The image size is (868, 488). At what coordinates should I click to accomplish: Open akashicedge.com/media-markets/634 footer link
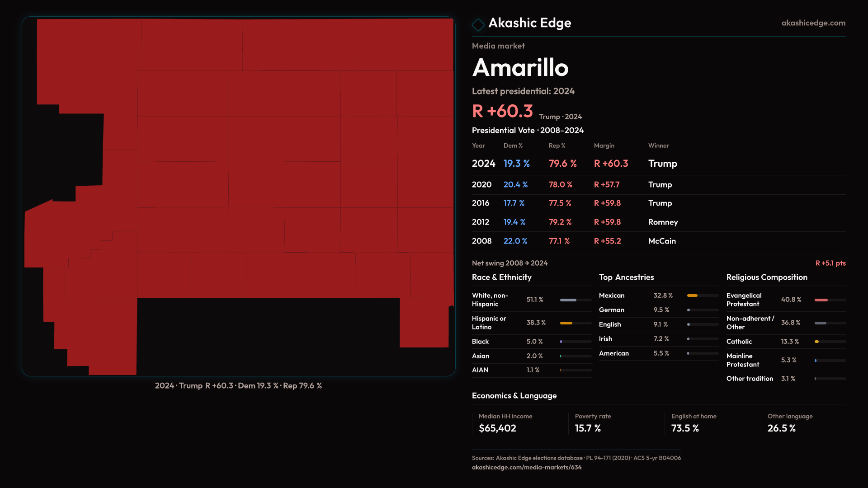(x=526, y=467)
